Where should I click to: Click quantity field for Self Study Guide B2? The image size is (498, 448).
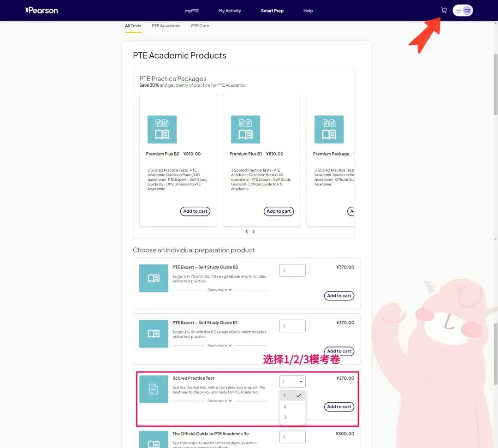(292, 270)
